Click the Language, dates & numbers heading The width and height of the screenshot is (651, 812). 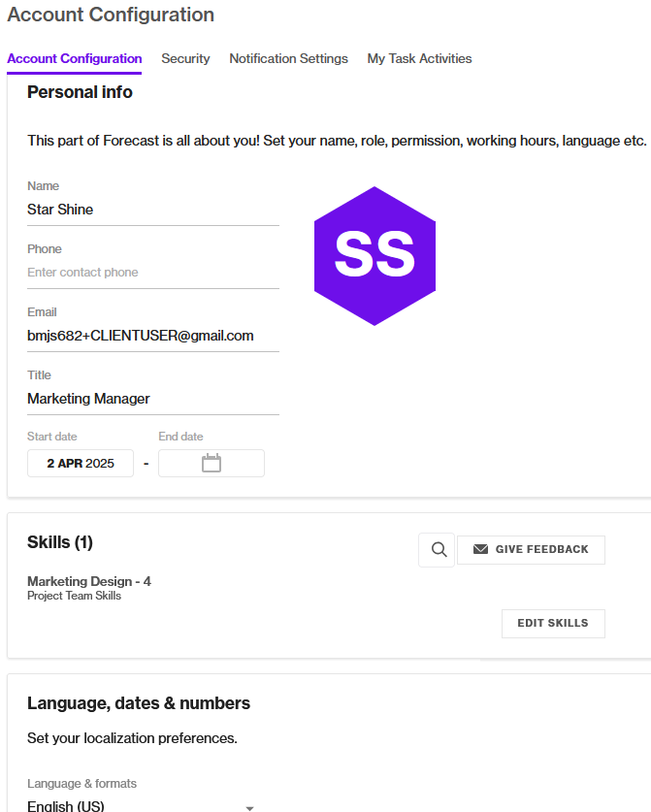click(139, 703)
